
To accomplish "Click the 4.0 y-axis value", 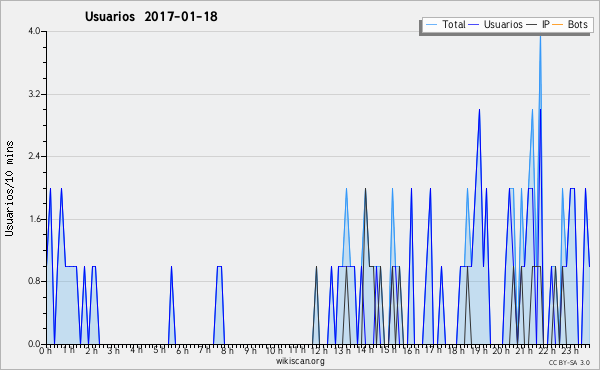I will pyautogui.click(x=34, y=31).
